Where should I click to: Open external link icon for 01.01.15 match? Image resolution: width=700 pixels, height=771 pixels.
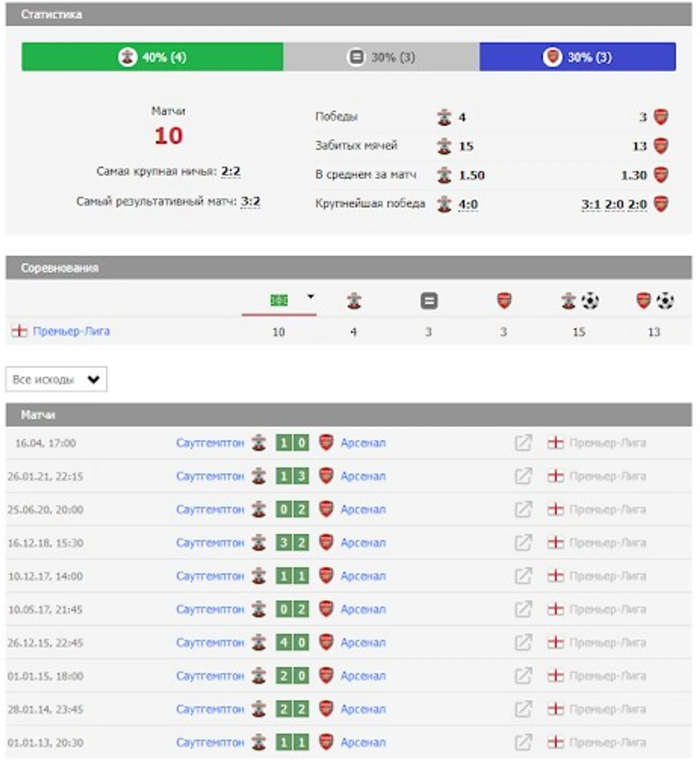click(523, 676)
